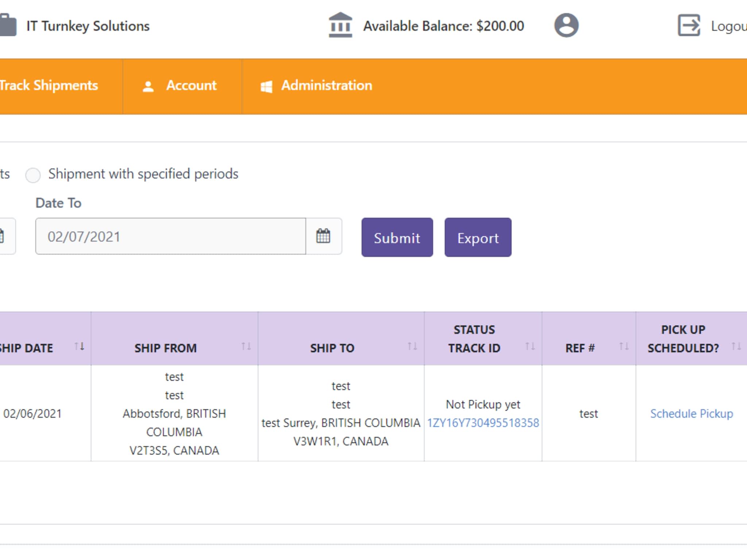Sort table by Ship Date column arrows
747x560 pixels.
click(x=79, y=346)
